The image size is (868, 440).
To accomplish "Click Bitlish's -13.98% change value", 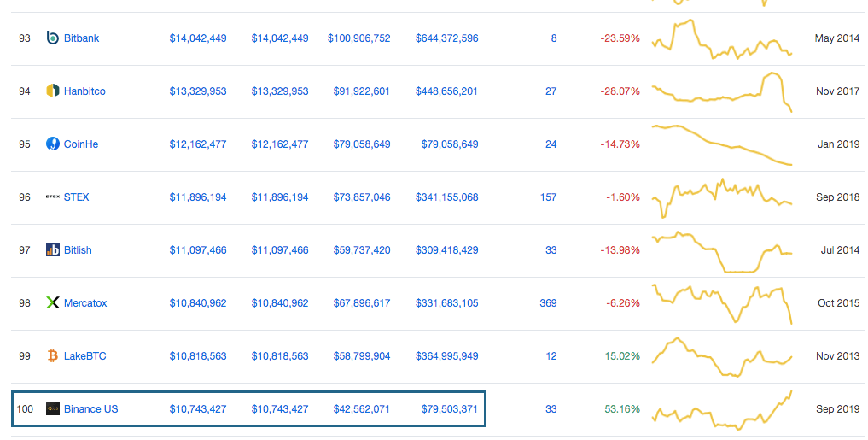I will point(620,250).
